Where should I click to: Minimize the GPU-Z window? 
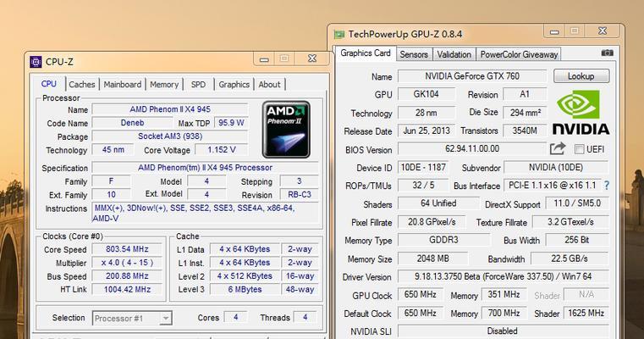(554, 31)
